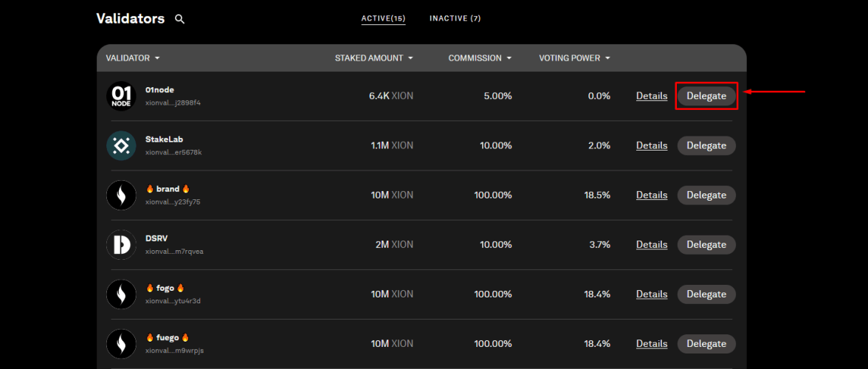The image size is (868, 369).
Task: Open Details for the DSRV validator
Action: 652,244
